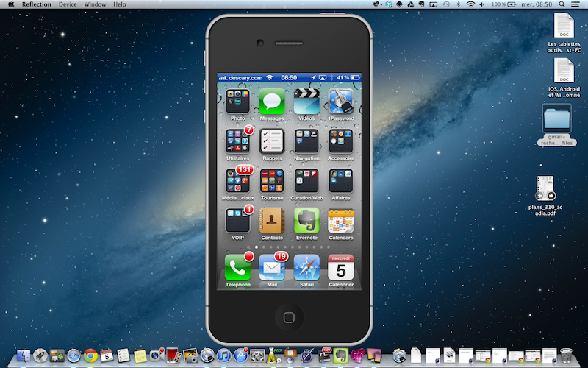This screenshot has height=368, width=588.
Task: Click the battery 100 % indicator
Action: click(504, 4)
